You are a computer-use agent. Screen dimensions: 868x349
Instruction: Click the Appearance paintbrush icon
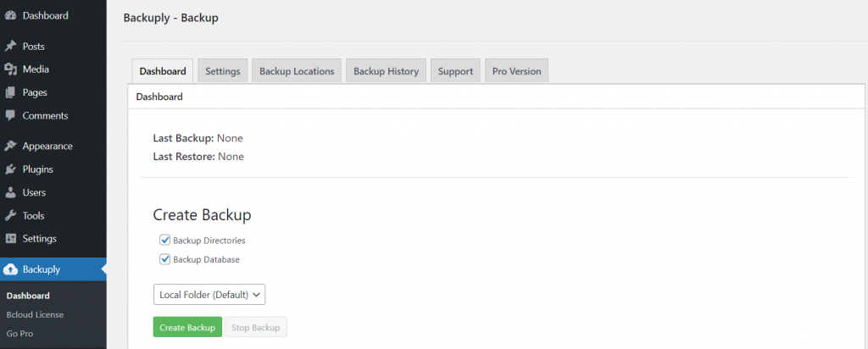point(10,147)
